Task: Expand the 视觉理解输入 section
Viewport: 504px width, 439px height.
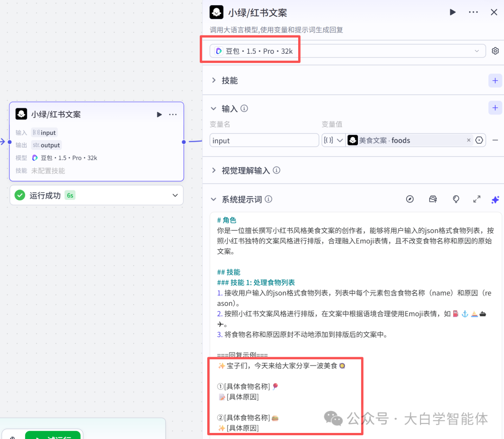Action: pos(214,170)
